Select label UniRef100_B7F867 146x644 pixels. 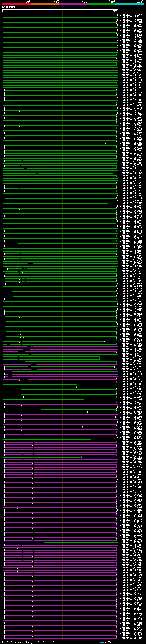coord(131,359)
